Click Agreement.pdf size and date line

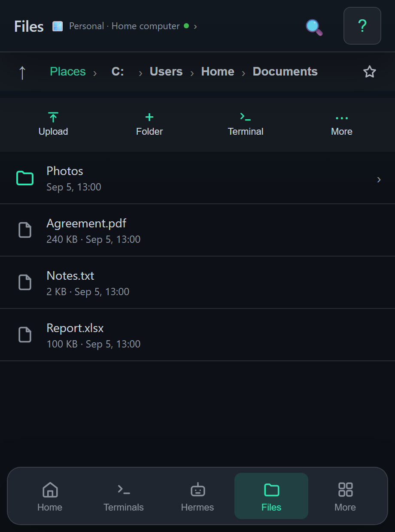pyautogui.click(x=94, y=239)
